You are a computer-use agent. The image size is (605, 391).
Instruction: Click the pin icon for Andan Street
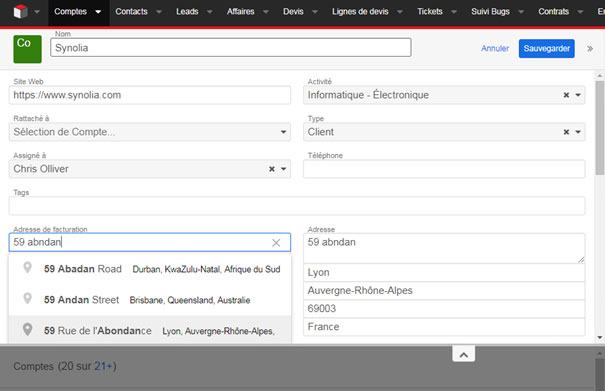pos(27,298)
